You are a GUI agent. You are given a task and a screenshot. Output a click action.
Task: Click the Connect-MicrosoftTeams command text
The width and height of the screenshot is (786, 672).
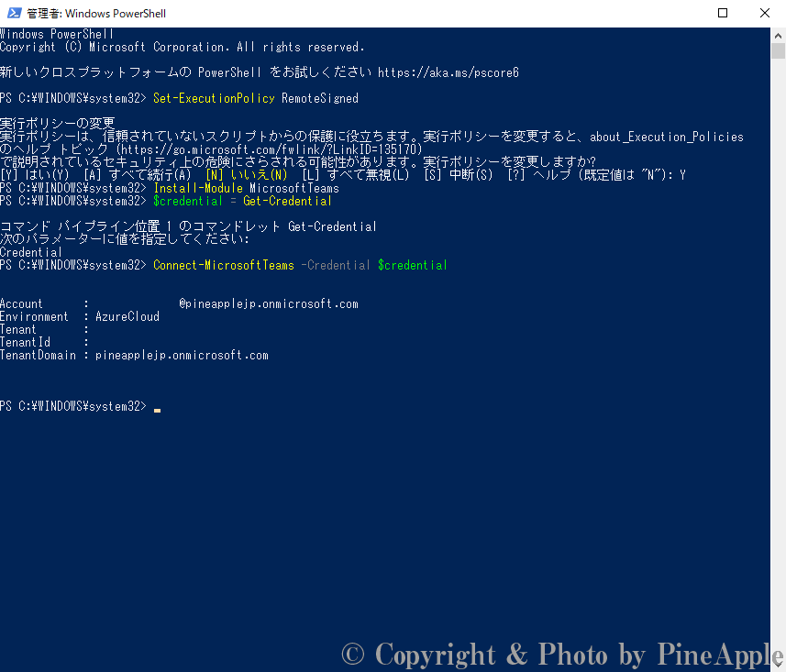224,265
